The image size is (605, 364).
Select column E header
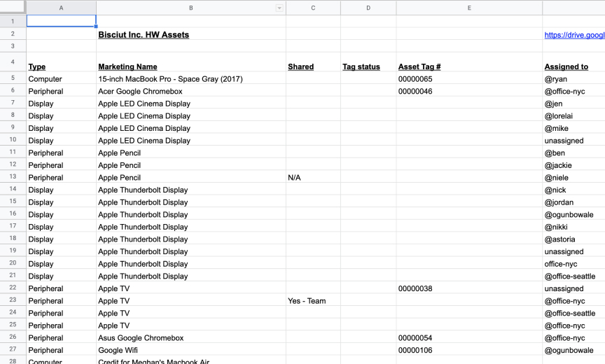(469, 8)
